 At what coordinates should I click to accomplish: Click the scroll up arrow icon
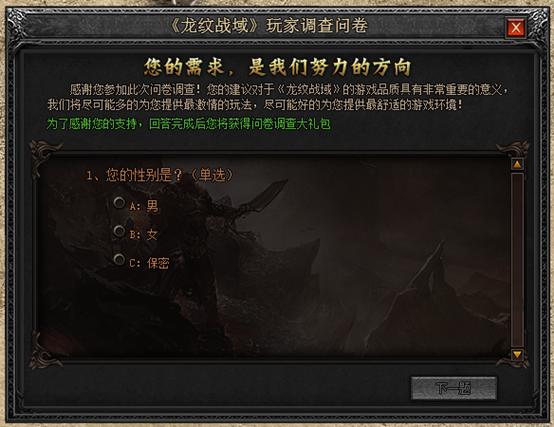coord(517,164)
